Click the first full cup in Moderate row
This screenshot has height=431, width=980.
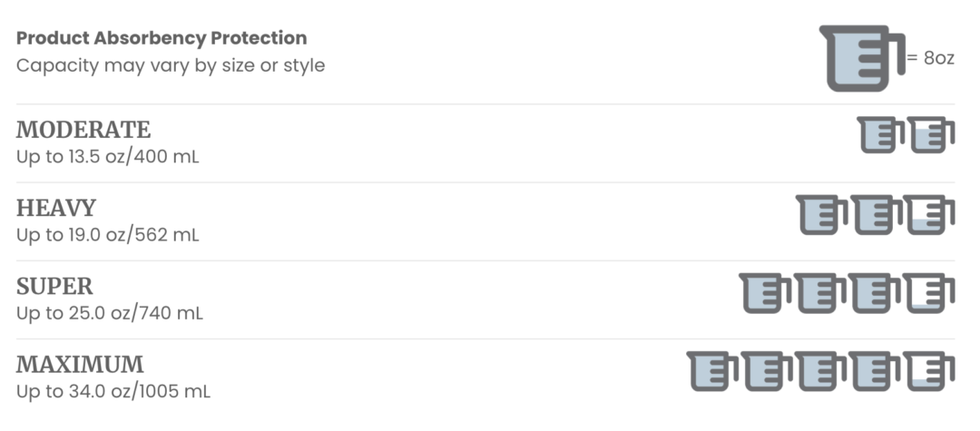pyautogui.click(x=880, y=135)
